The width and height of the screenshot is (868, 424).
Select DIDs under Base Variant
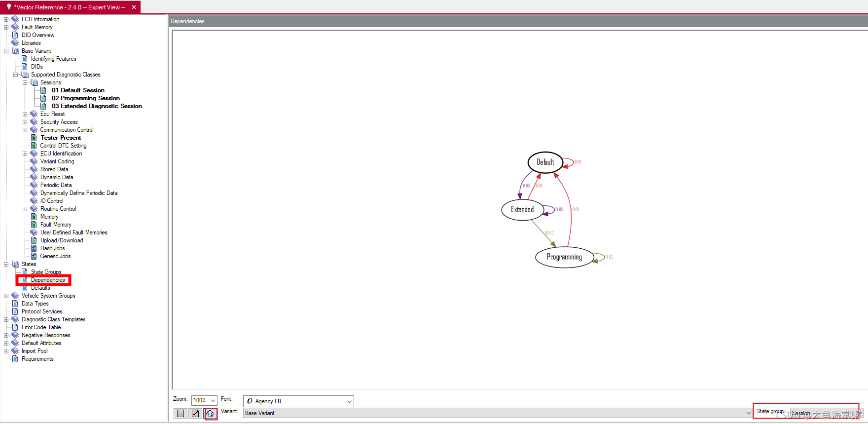(36, 67)
